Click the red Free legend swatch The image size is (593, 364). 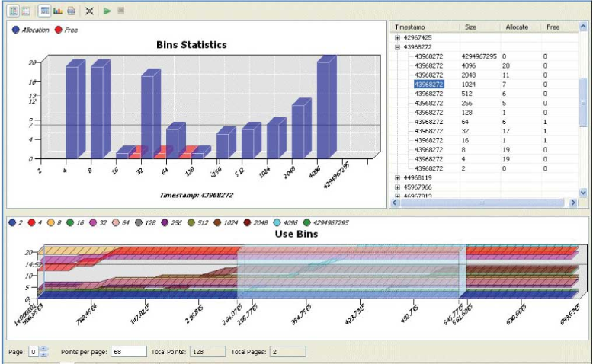pyautogui.click(x=59, y=30)
